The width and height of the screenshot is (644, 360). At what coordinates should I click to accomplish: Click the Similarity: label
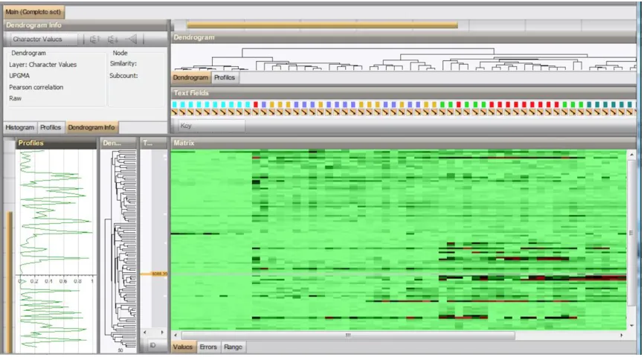[123, 63]
